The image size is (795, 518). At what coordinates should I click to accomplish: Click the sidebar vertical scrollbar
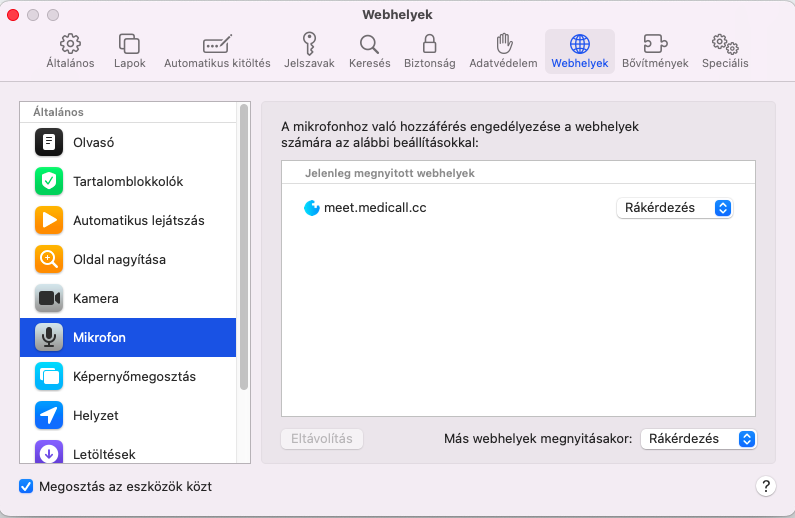(x=244, y=247)
